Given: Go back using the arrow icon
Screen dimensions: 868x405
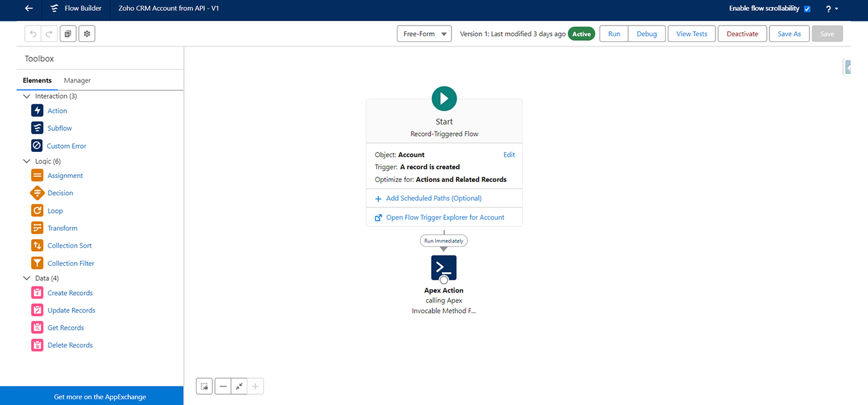Looking at the screenshot, I should coord(28,9).
